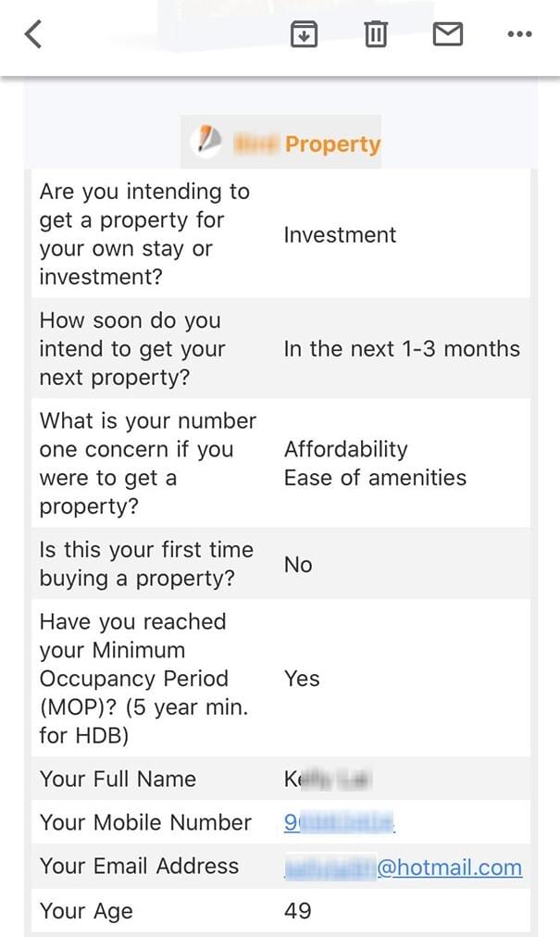Open the blurred mobile number link
The image size is (560, 937).
(x=339, y=822)
